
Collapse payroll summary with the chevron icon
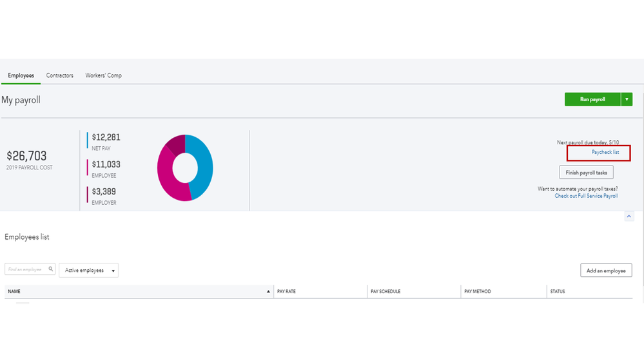[629, 216]
